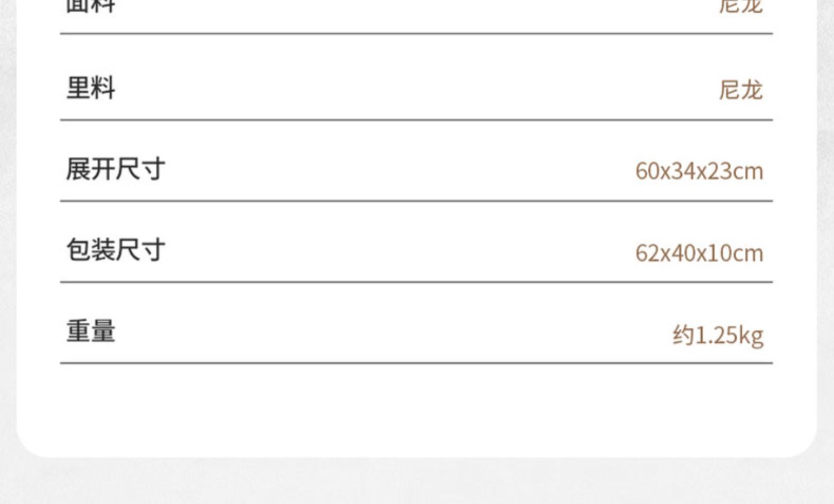The image size is (834, 504).
Task: Select the 约1.25kg weight value
Action: point(717,336)
